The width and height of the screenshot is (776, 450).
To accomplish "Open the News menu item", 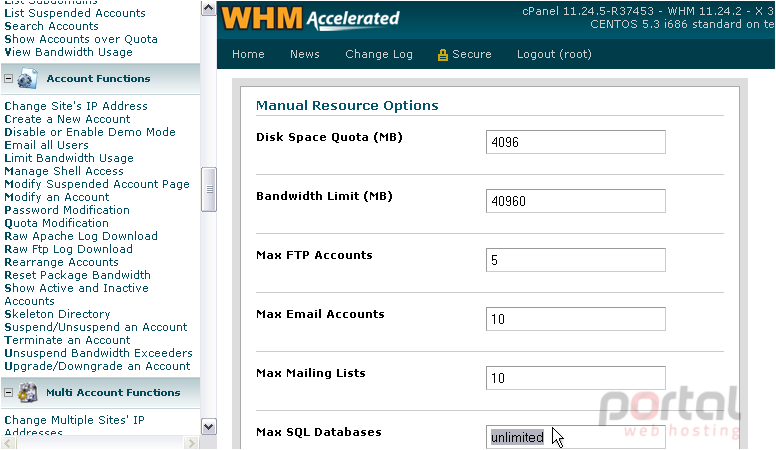I will click(305, 54).
